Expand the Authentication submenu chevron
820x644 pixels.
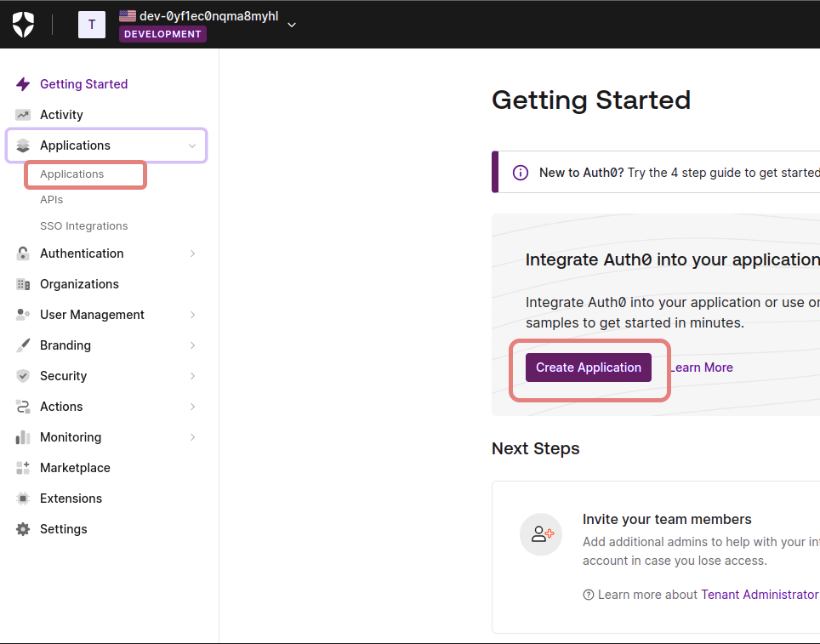[x=192, y=254]
